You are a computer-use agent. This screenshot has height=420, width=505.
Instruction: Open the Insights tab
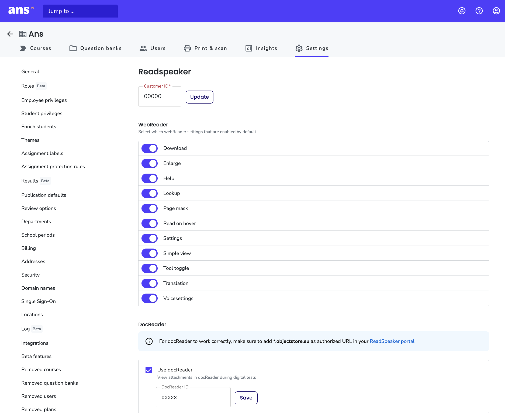261,48
